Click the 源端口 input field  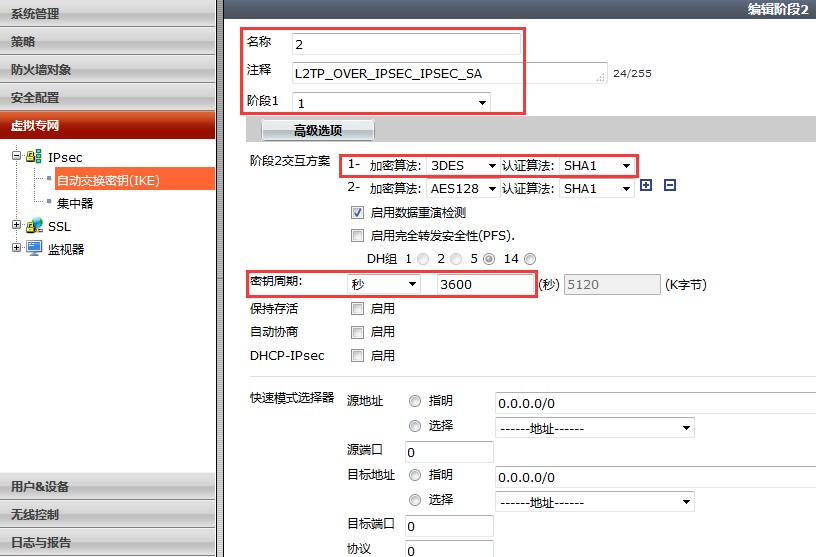(449, 452)
